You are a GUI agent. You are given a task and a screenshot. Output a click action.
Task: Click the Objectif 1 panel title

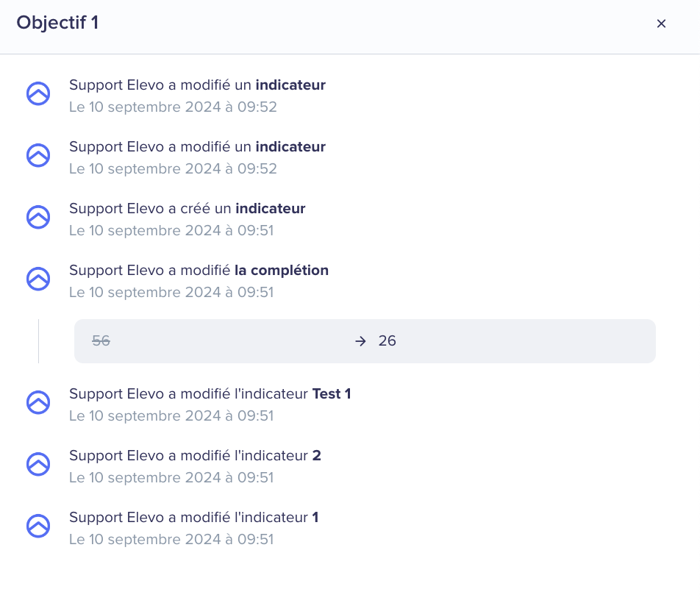[x=57, y=23]
